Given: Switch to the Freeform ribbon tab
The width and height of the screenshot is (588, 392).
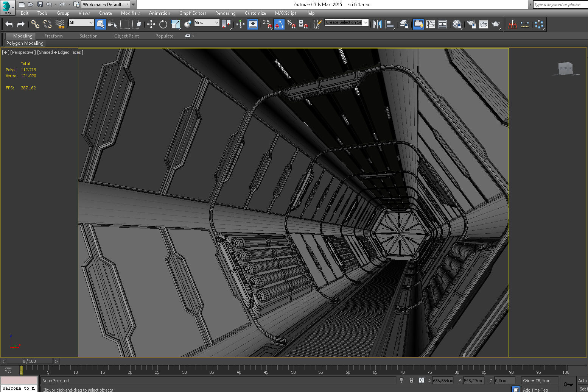Looking at the screenshot, I should pos(54,36).
